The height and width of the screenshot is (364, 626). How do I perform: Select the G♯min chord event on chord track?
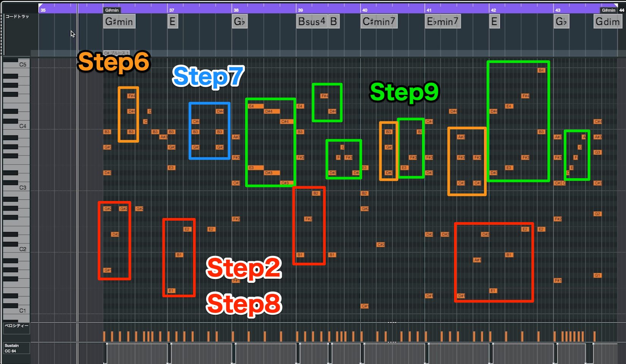coord(119,22)
